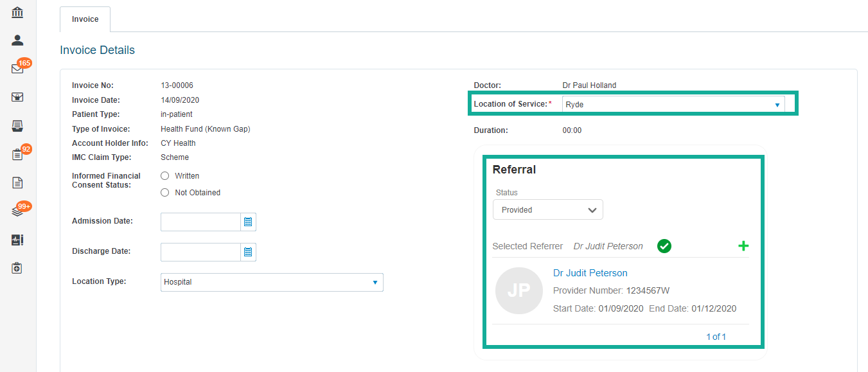Select the Not Obtained radio button
The width and height of the screenshot is (868, 372).
tap(165, 193)
